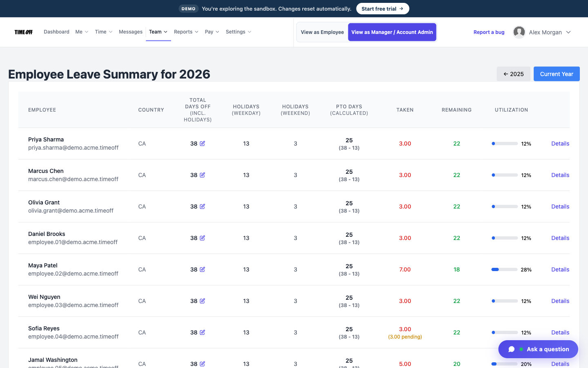Click the Time Off logo

tap(24, 32)
